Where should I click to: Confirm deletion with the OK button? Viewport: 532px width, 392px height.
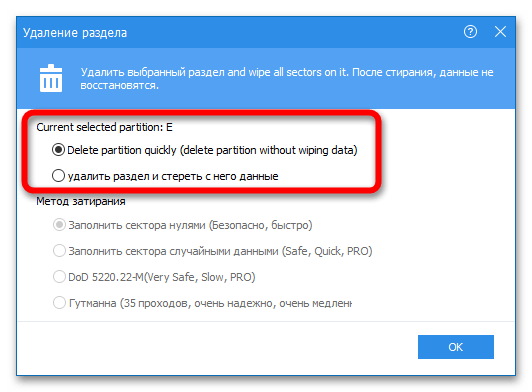[456, 347]
